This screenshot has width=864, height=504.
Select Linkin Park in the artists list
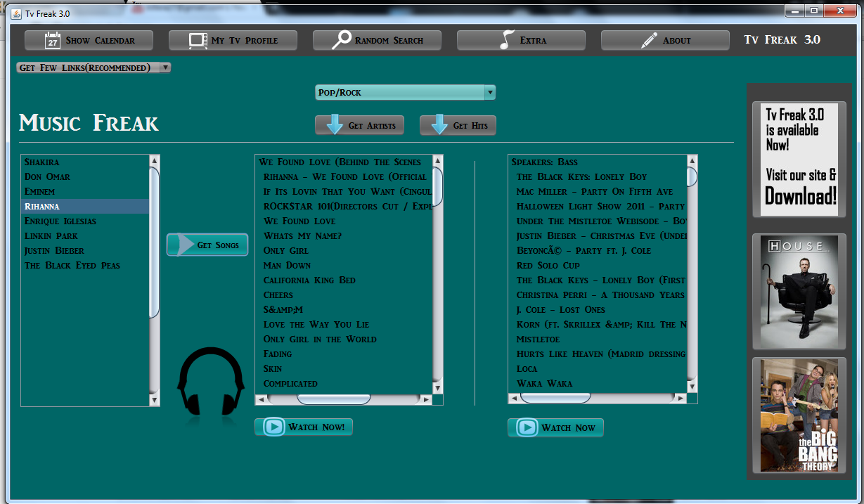(x=85, y=235)
